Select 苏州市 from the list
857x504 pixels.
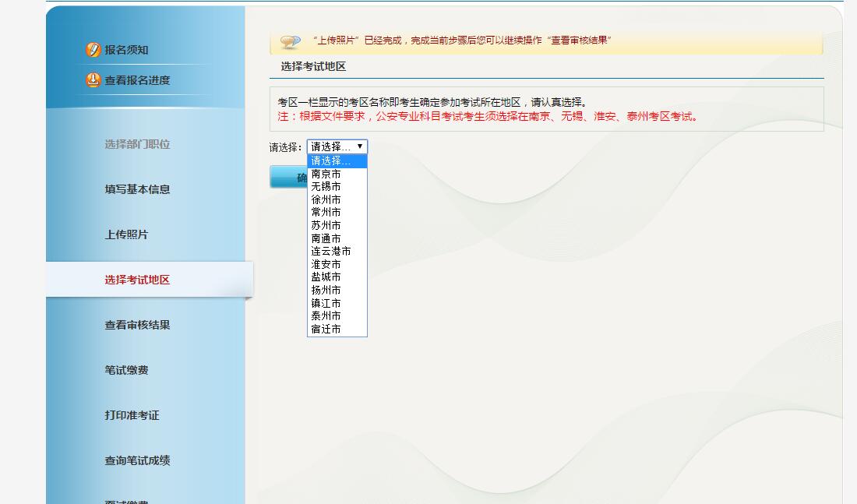[337, 225]
